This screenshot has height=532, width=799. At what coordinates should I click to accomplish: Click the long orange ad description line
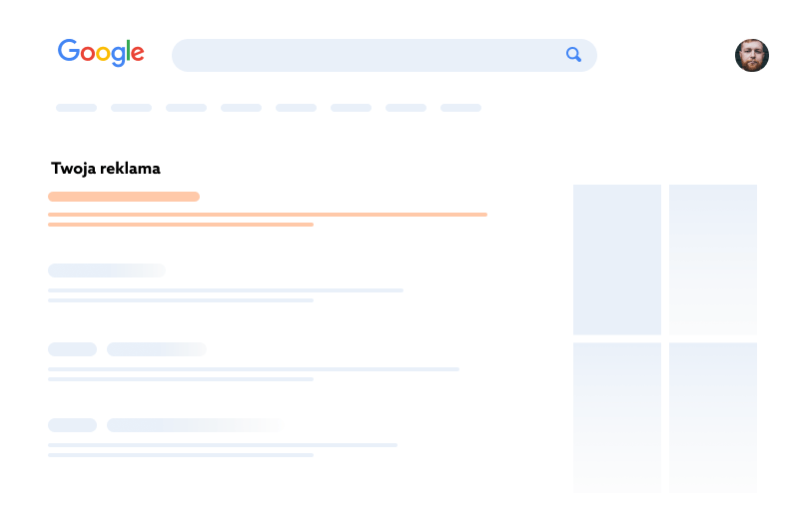coord(268,215)
